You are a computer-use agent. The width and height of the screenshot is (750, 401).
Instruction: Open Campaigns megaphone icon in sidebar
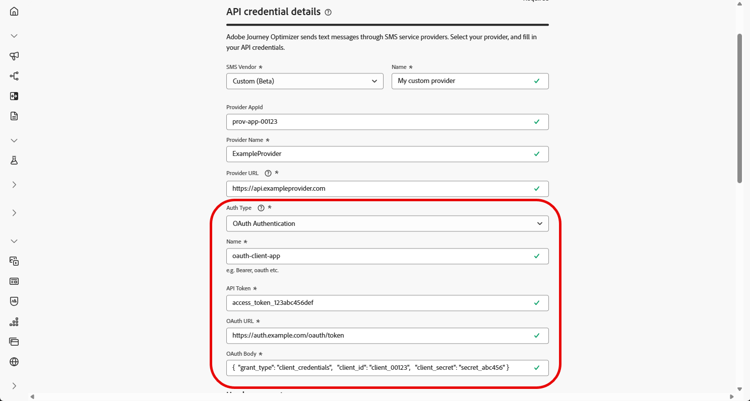(14, 56)
